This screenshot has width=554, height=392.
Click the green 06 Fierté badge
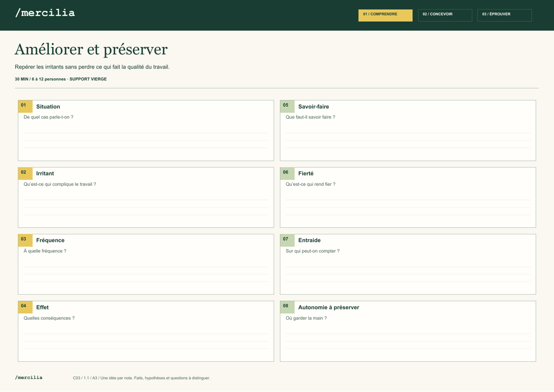coord(287,173)
